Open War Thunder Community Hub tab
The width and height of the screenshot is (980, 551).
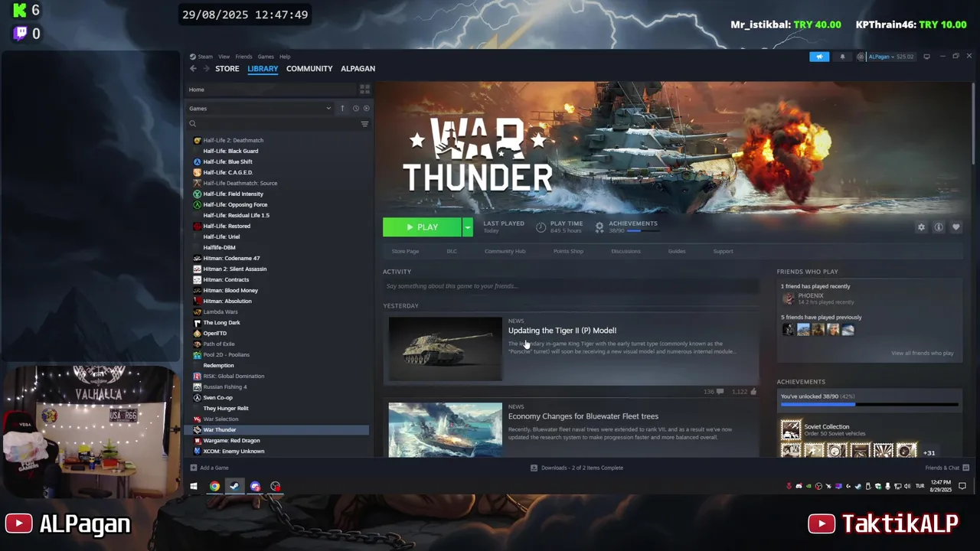[x=505, y=251]
